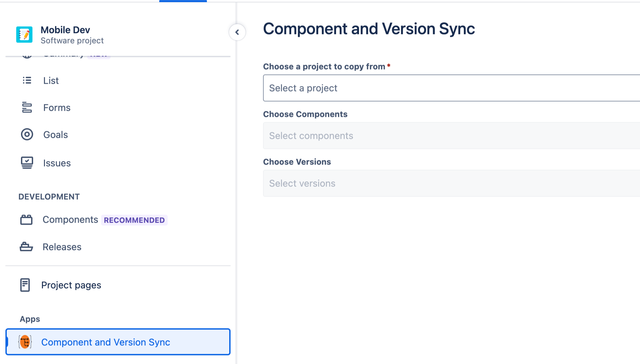Select the Components calendar-style icon
The width and height of the screenshot is (640, 364).
pyautogui.click(x=27, y=219)
